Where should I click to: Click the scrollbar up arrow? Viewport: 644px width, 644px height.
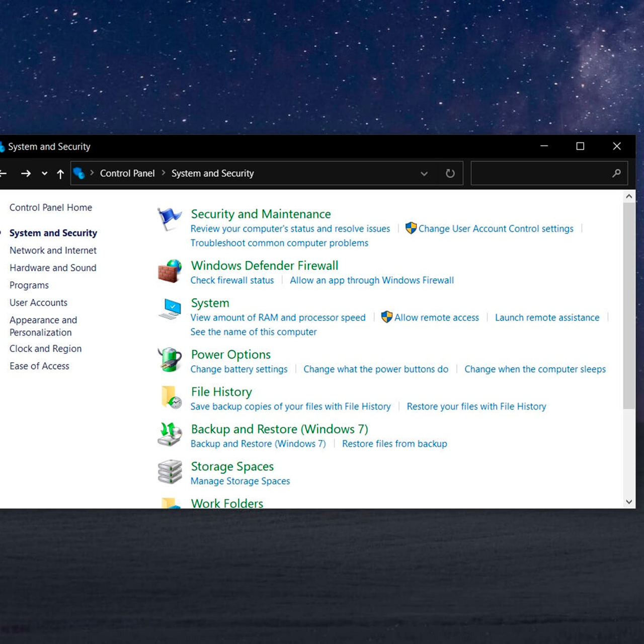coord(629,196)
